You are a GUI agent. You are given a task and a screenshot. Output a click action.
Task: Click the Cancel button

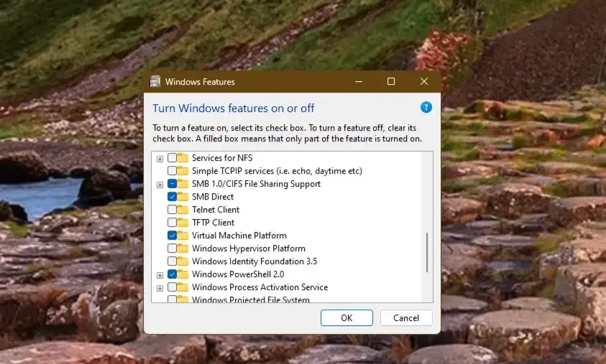(x=406, y=317)
